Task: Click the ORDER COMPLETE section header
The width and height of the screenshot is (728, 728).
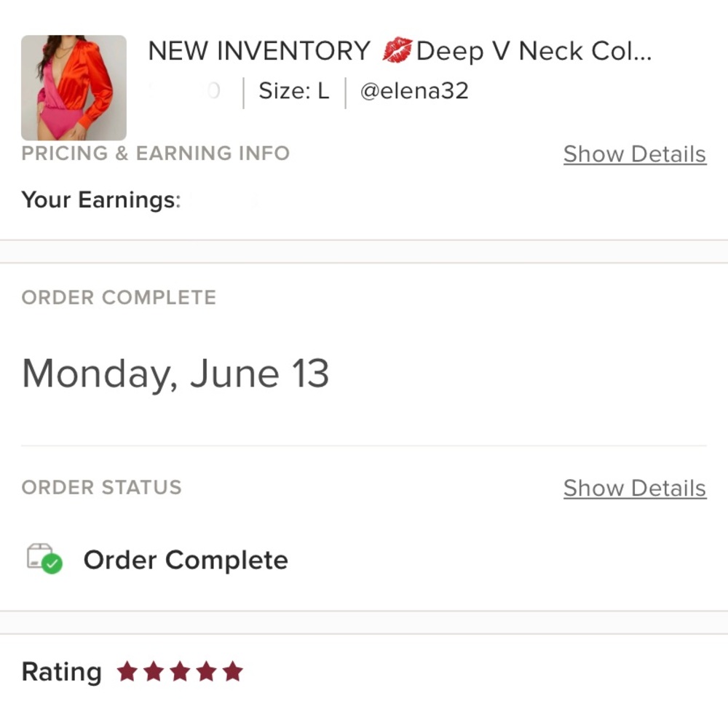Action: tap(119, 298)
